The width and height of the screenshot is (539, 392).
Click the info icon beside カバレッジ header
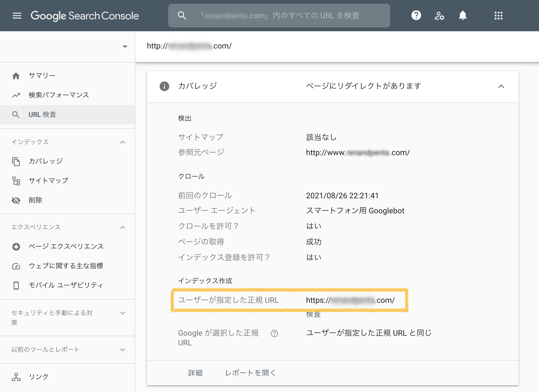(x=164, y=86)
